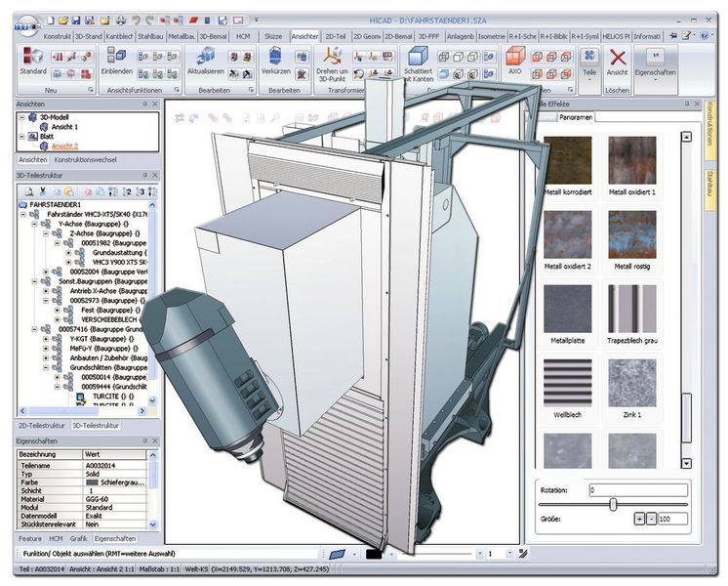Collapse the Y-Achse {Baugruppe} node

click(34, 224)
